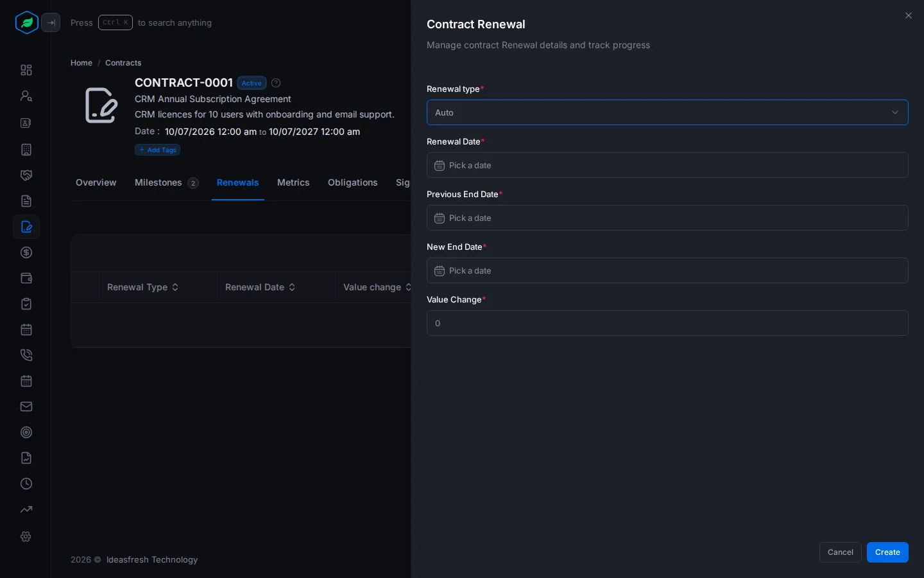
Task: Click the green leaf app logo
Action: coord(27,22)
